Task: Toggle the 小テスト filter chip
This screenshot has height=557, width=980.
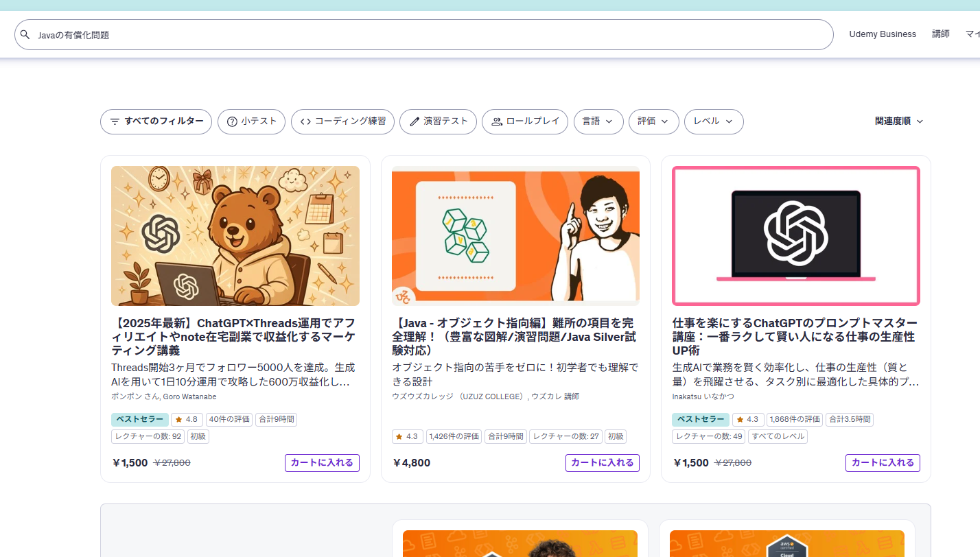Action: (251, 121)
